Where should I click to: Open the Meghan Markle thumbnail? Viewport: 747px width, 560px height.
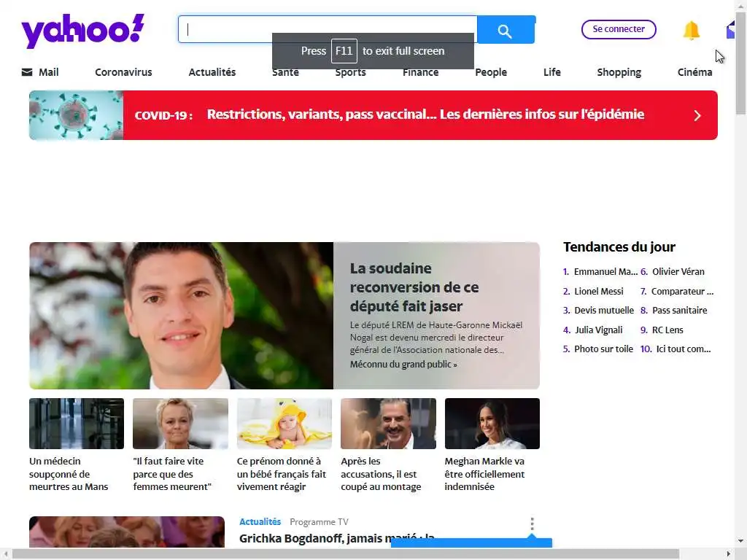492,424
